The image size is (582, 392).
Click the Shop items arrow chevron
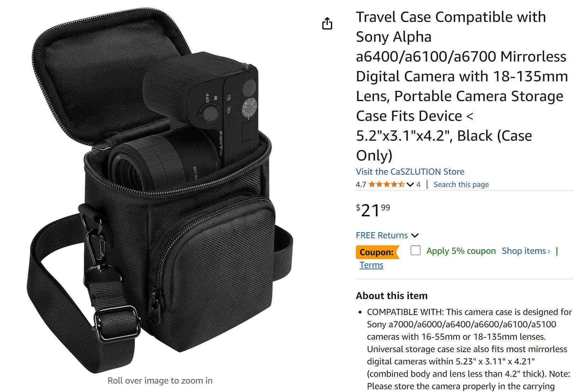(x=549, y=251)
